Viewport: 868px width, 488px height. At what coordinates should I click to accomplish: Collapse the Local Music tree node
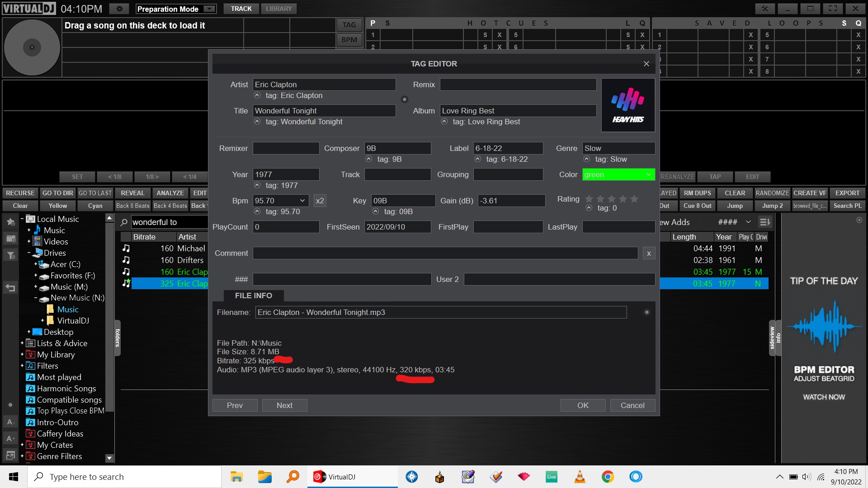pyautogui.click(x=22, y=219)
